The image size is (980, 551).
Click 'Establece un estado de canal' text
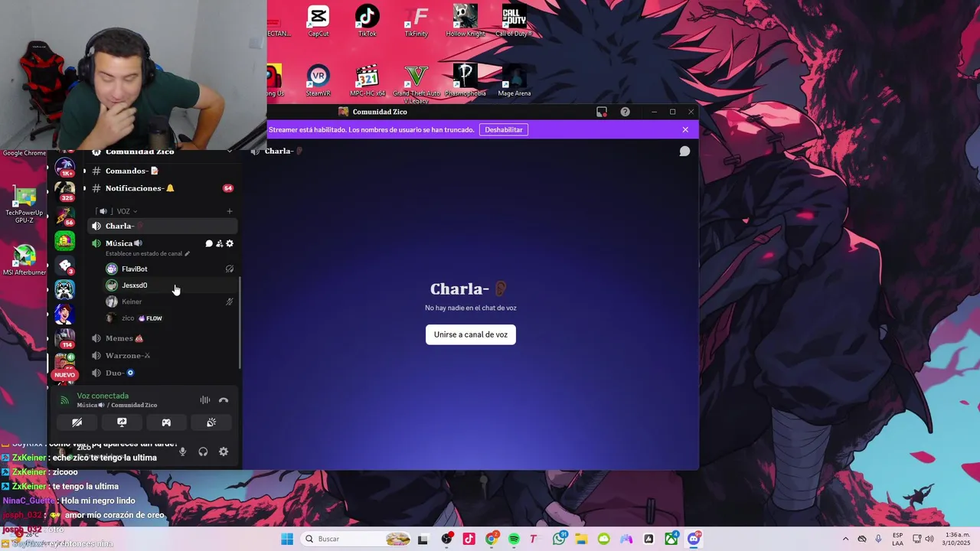click(x=147, y=253)
